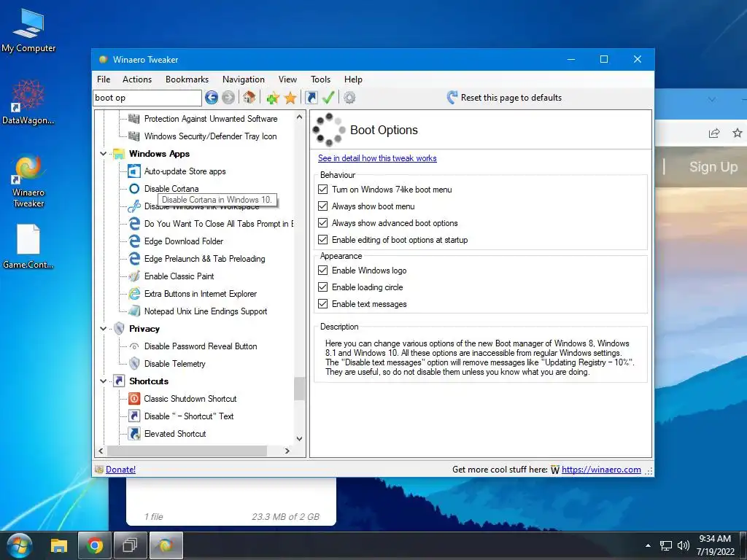Open the Tools menu
Image resolution: width=747 pixels, height=560 pixels.
321,79
